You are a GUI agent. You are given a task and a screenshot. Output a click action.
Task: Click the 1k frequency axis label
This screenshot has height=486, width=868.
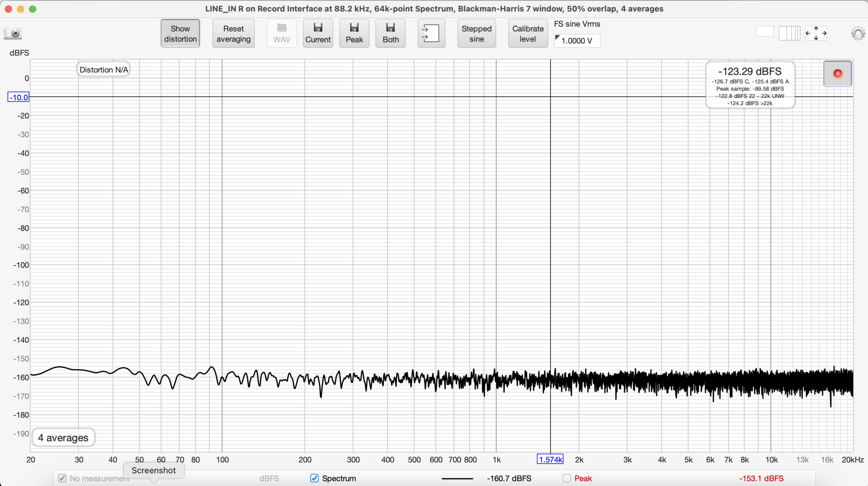(496, 460)
